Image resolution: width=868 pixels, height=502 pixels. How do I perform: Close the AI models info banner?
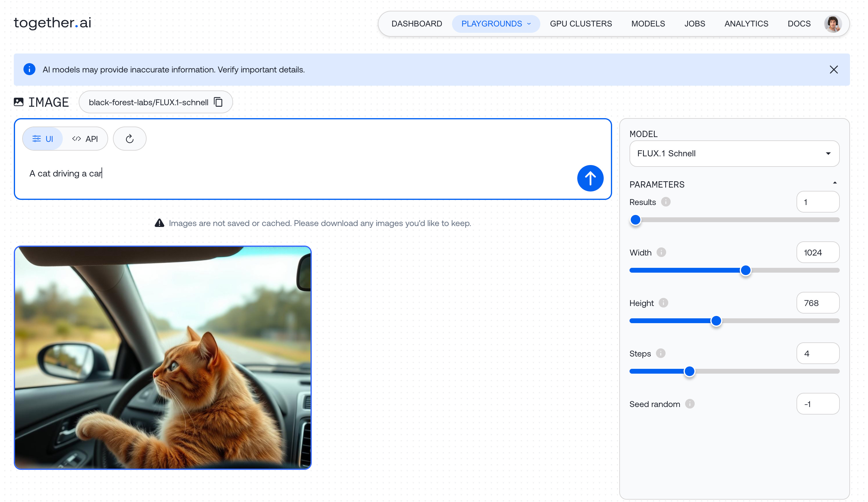[x=833, y=70]
